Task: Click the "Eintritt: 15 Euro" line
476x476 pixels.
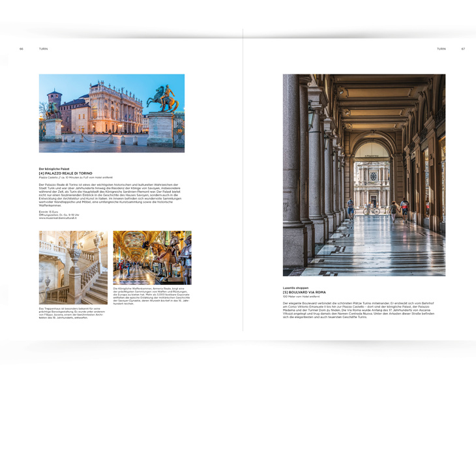Action: (50, 211)
